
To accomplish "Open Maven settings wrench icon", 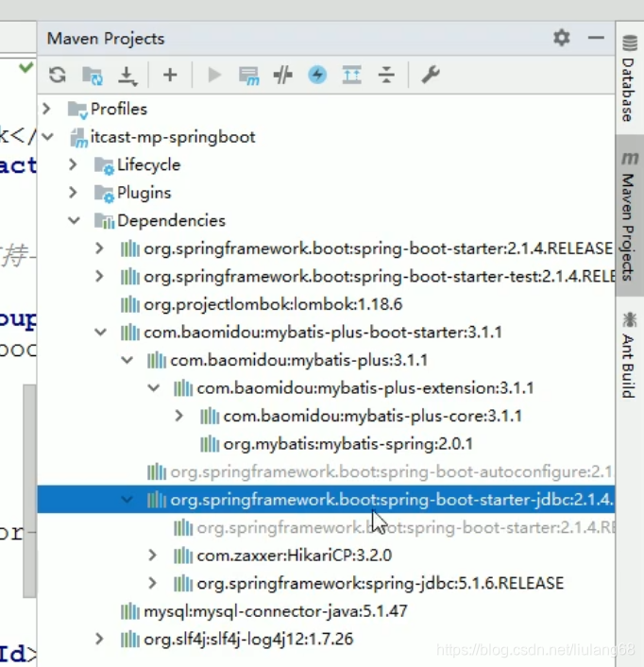I will (x=431, y=76).
